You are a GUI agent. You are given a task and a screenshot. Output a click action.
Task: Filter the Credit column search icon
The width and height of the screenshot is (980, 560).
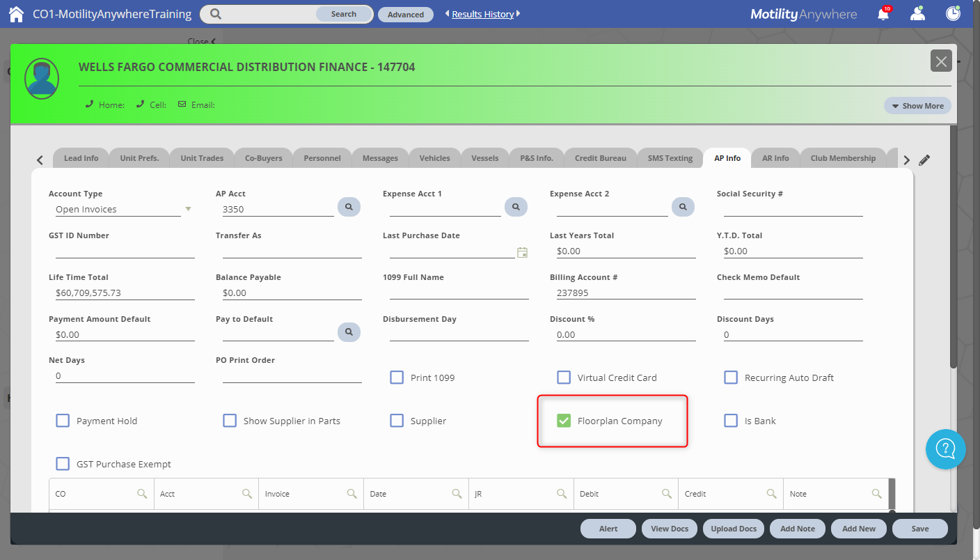(x=772, y=494)
